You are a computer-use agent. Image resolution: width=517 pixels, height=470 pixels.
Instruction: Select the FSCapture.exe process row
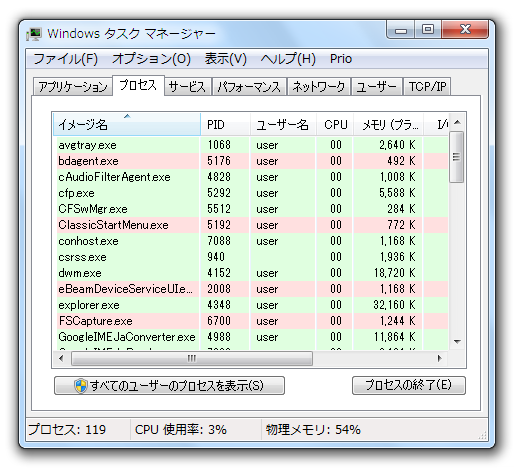[x=252, y=321]
